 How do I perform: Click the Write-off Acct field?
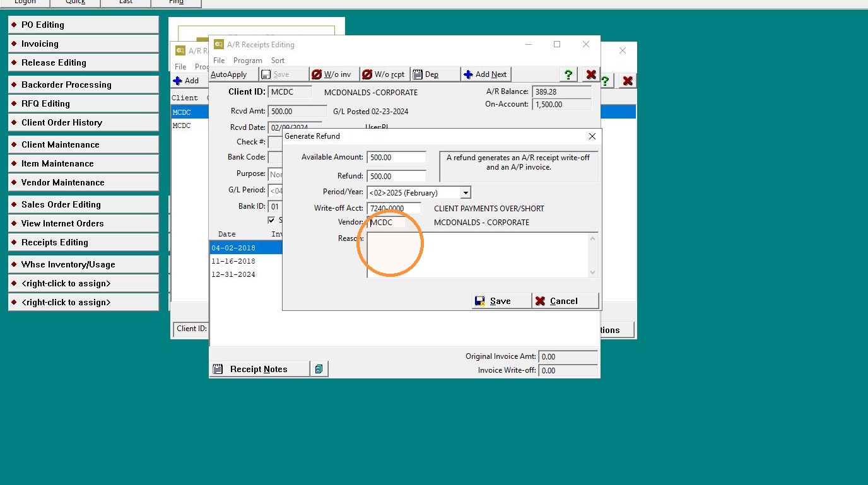click(x=394, y=208)
